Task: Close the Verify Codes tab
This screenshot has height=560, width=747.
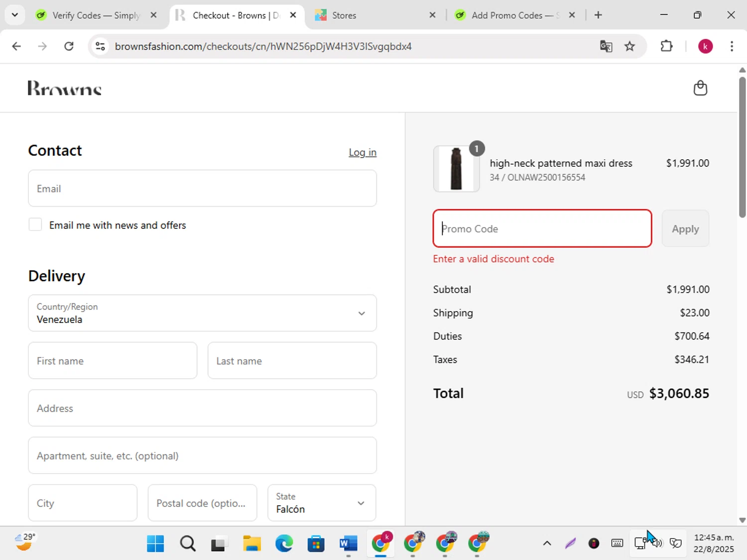Action: click(x=153, y=15)
